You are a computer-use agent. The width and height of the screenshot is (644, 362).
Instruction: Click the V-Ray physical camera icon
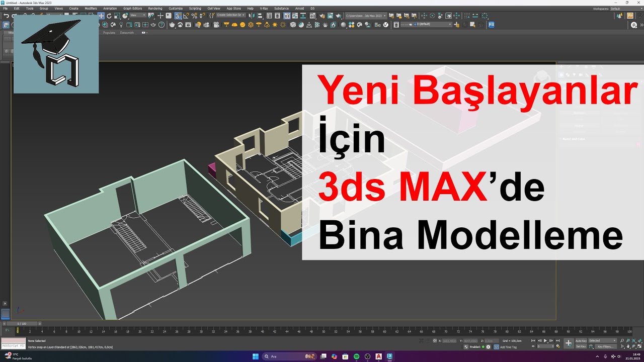(216, 25)
